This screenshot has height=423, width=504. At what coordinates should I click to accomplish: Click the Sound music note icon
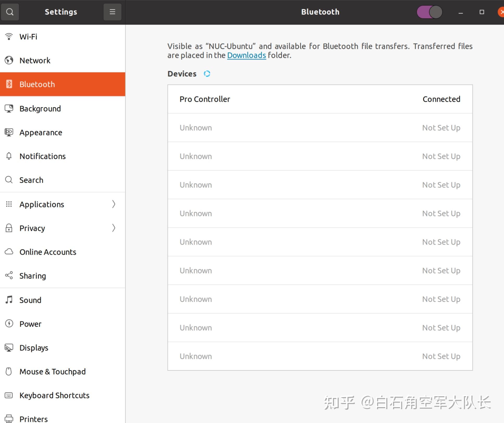(9, 300)
